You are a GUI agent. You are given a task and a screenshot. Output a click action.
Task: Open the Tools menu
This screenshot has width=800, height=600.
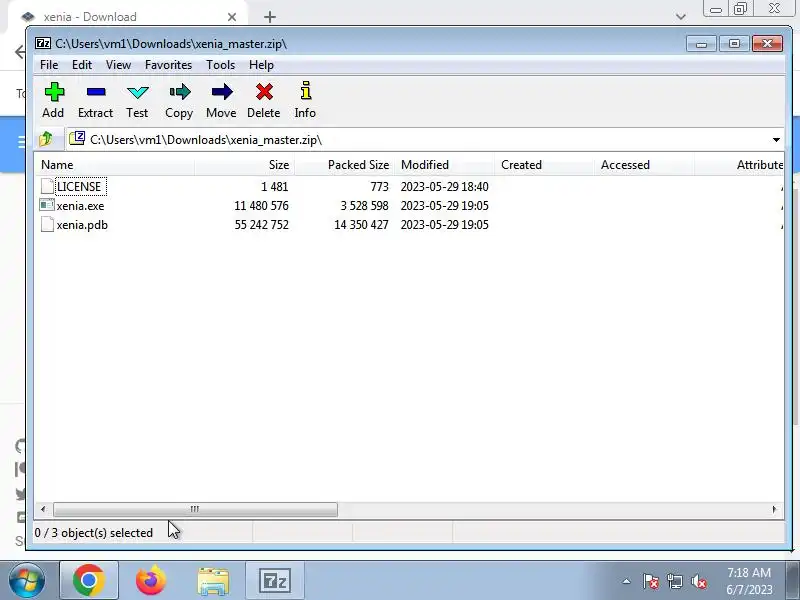pos(220,65)
